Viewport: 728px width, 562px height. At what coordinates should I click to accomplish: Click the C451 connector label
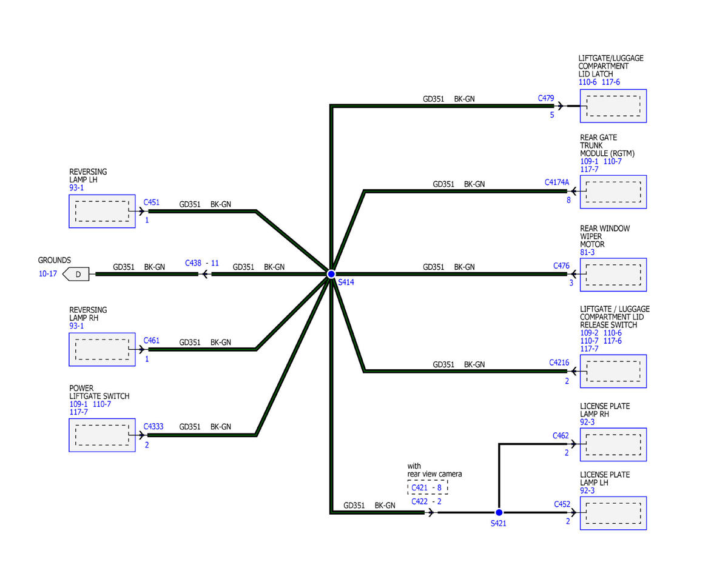coord(152,202)
